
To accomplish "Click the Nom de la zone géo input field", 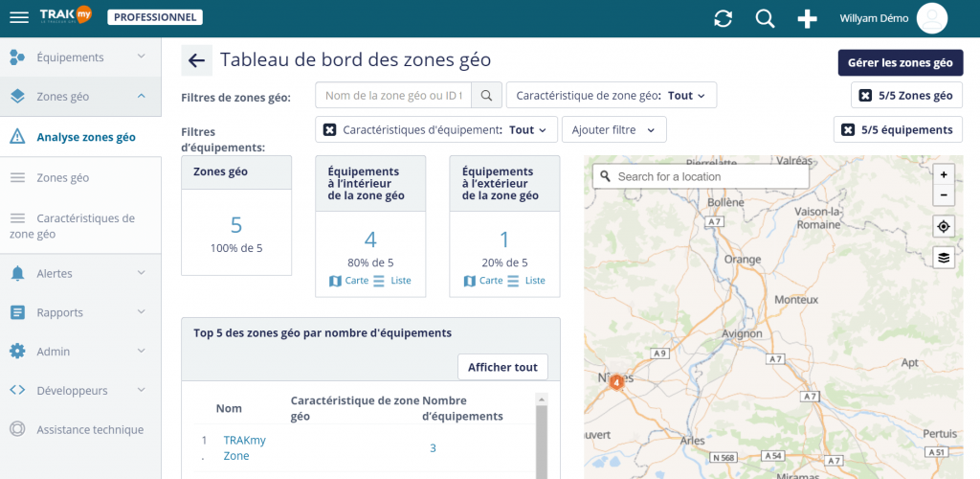I will (x=393, y=96).
